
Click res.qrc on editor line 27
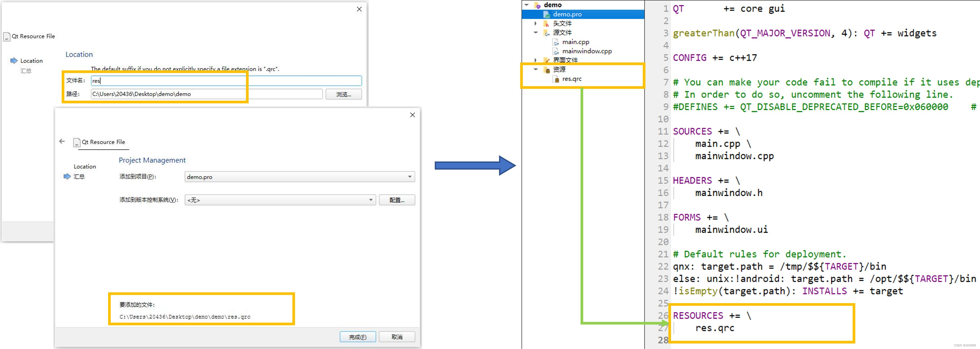click(x=715, y=328)
